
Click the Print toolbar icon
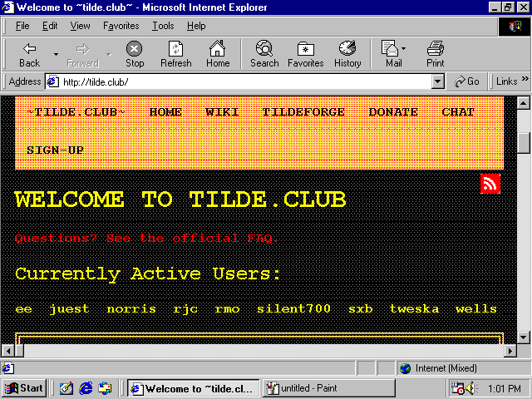tap(436, 54)
